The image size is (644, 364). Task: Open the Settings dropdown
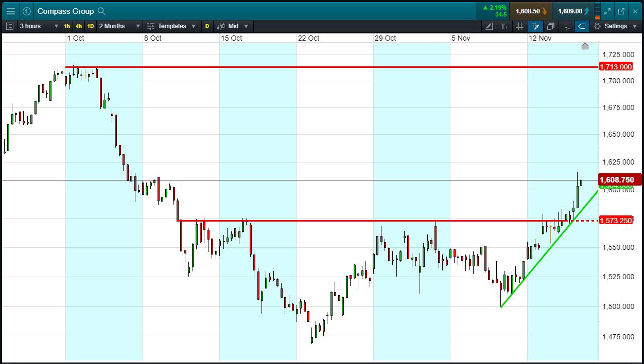coord(616,26)
